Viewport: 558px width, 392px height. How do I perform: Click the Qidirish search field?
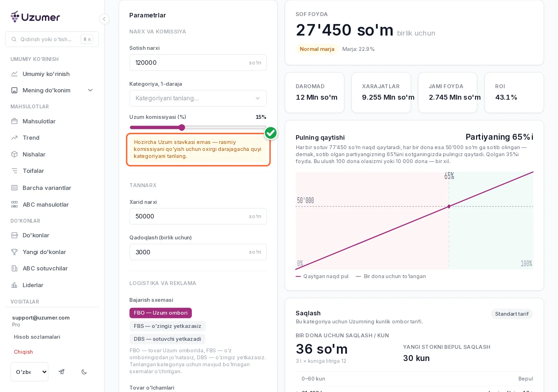(52, 39)
